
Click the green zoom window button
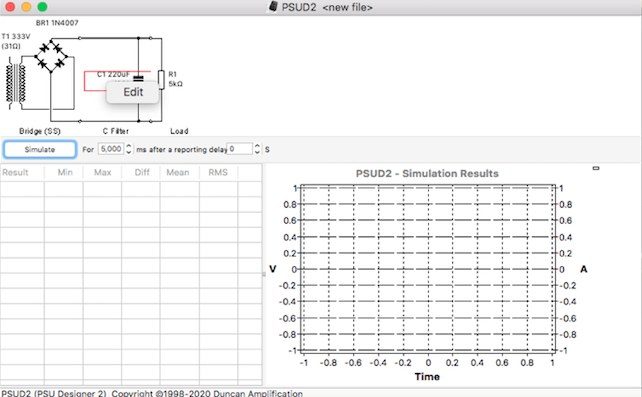point(42,7)
